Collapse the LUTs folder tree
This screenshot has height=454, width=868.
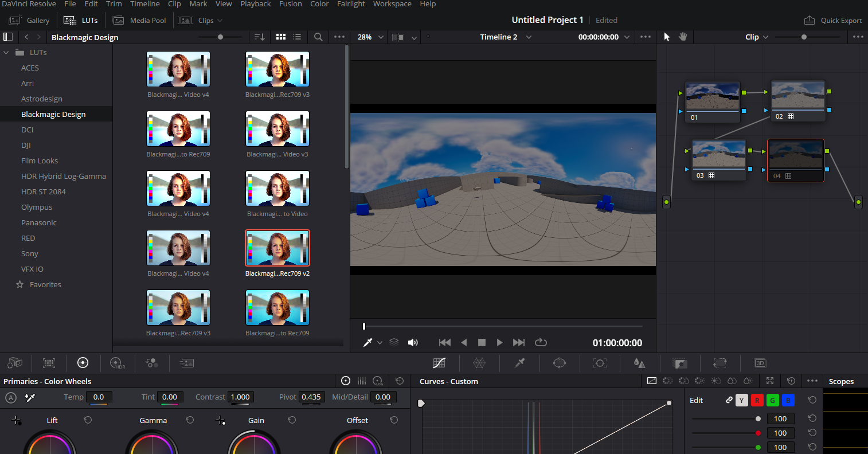click(x=6, y=52)
